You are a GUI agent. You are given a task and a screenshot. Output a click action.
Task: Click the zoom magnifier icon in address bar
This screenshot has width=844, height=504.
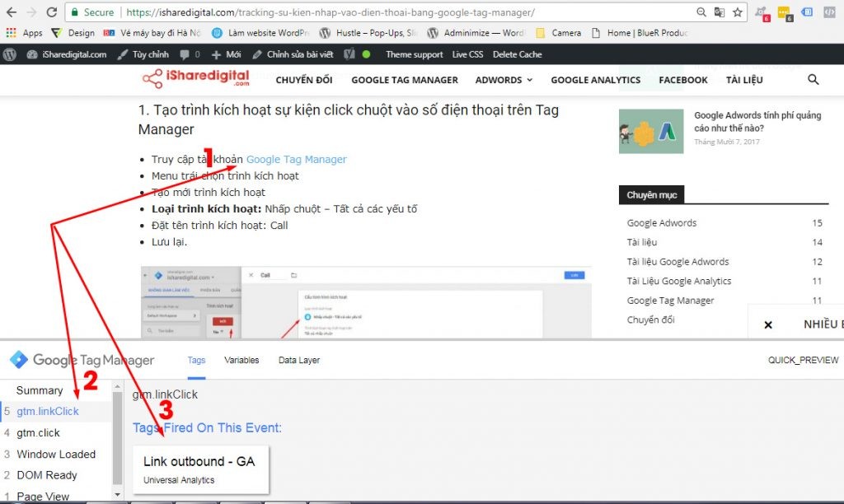(x=701, y=12)
